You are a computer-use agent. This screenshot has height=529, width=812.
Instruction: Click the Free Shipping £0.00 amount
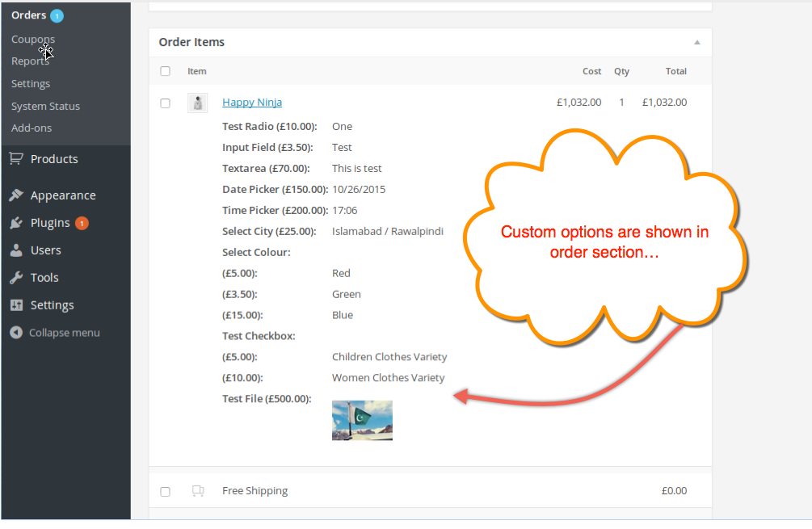[x=675, y=491]
